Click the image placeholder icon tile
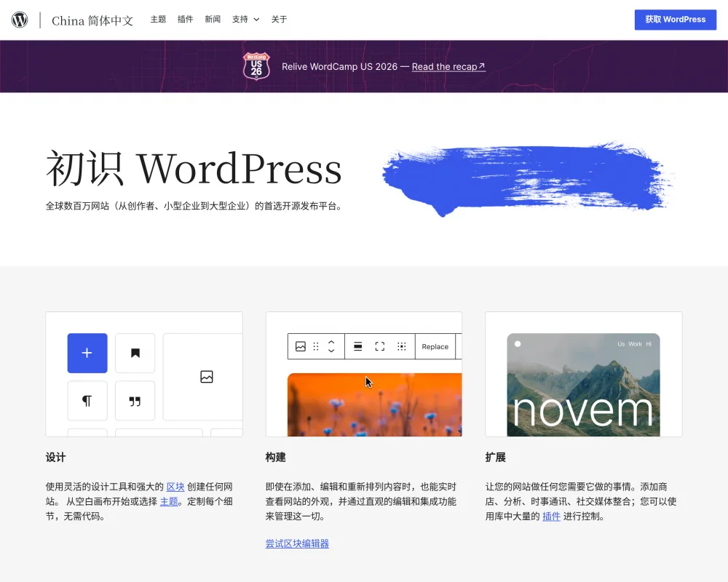Image resolution: width=728 pixels, height=582 pixels. pyautogui.click(x=207, y=377)
